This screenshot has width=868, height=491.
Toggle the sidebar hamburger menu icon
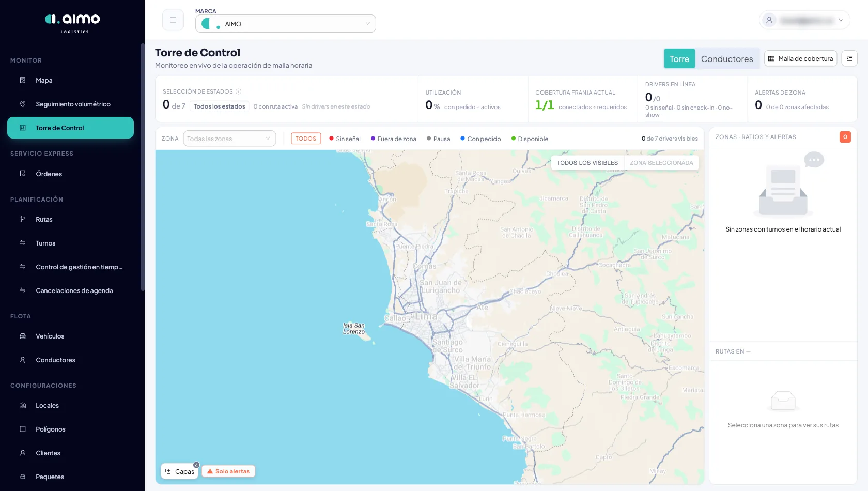tap(173, 20)
